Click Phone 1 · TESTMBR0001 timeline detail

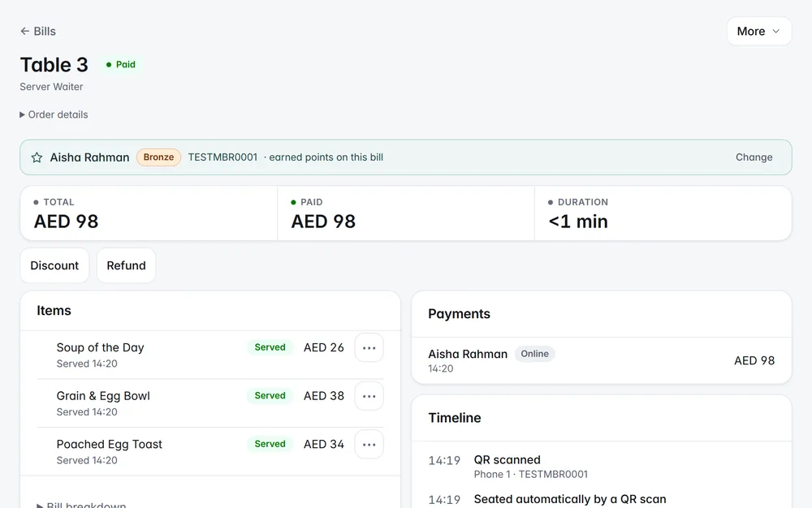(x=531, y=475)
